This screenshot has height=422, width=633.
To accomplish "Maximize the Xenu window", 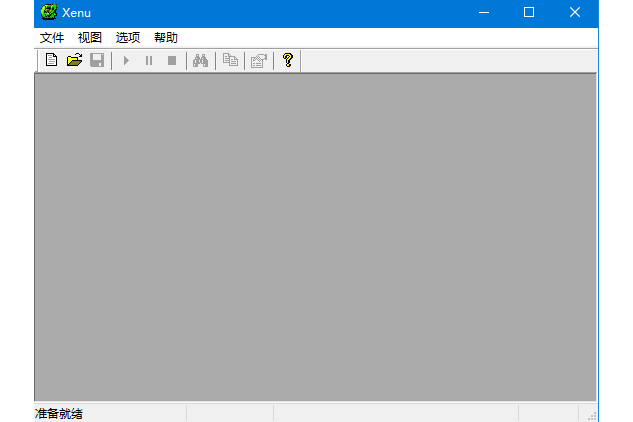I will coord(529,13).
